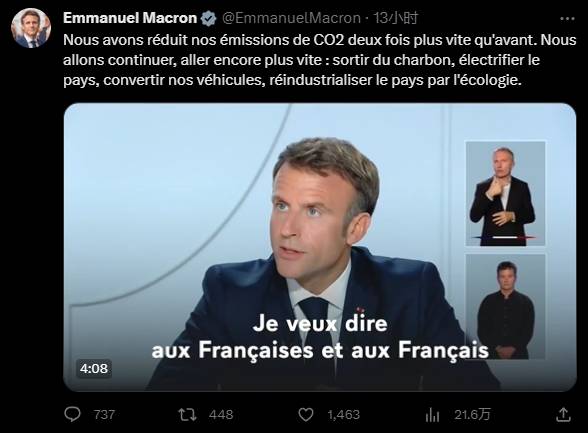Open the reply speech-bubble icon

tap(72, 414)
